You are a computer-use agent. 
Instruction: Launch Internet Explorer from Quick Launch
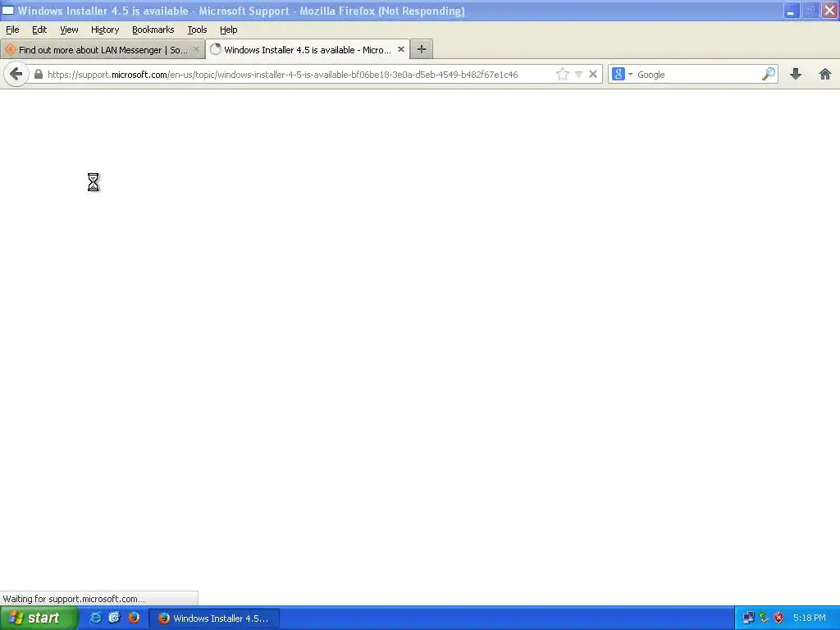[95, 618]
